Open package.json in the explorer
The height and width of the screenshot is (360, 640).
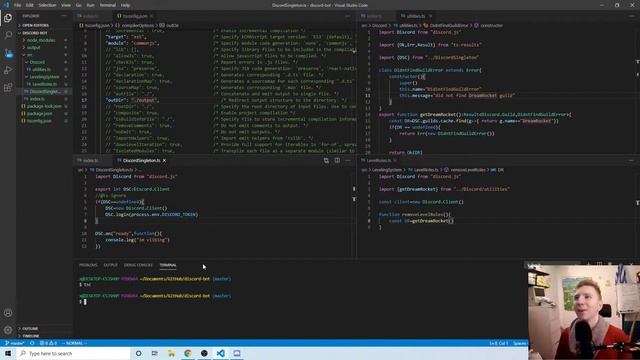tap(39, 113)
